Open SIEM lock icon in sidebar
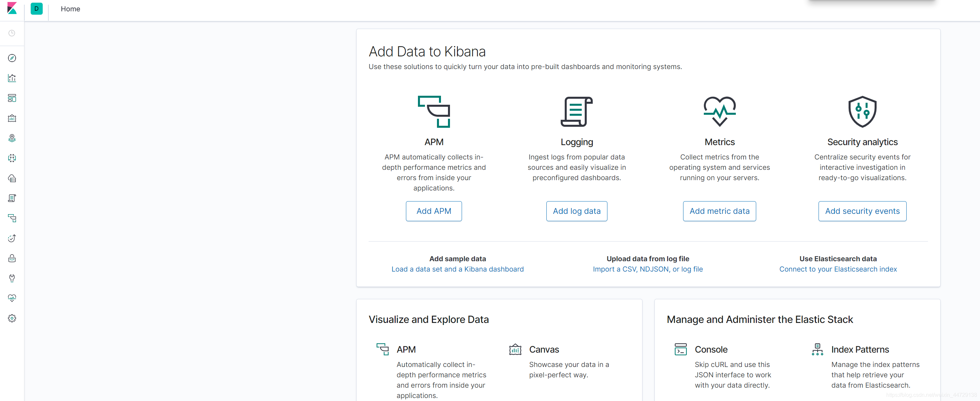The image size is (980, 401). 12,258
